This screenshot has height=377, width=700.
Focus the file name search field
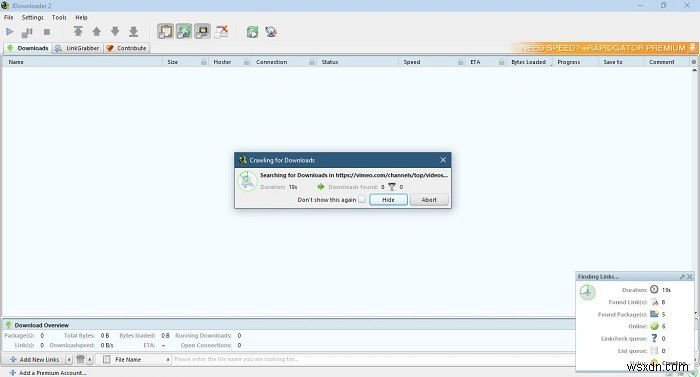point(373,359)
